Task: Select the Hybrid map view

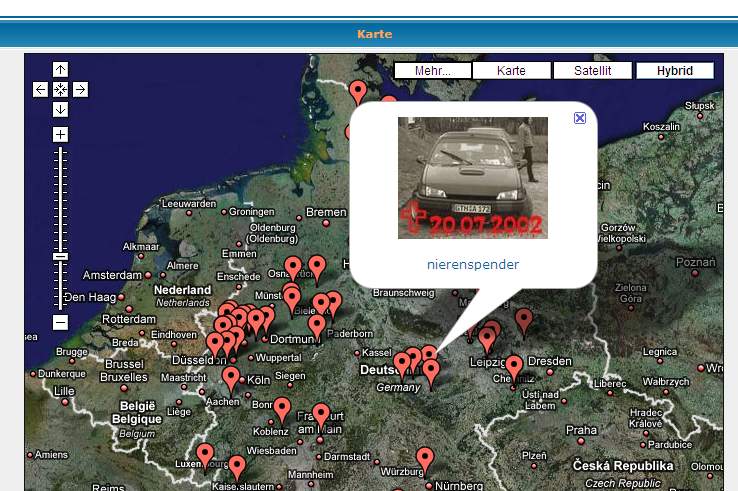Action: click(674, 71)
